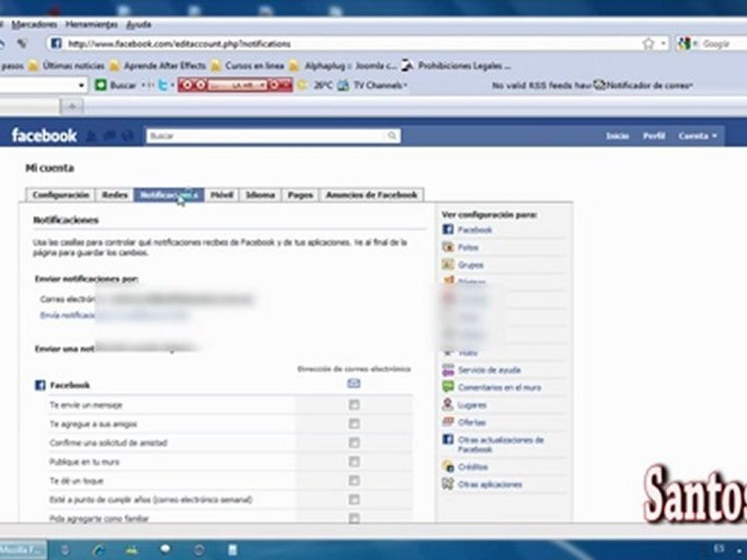
Task: Toggle 'Te envíe un mensaje' email checkbox
Action: click(354, 404)
